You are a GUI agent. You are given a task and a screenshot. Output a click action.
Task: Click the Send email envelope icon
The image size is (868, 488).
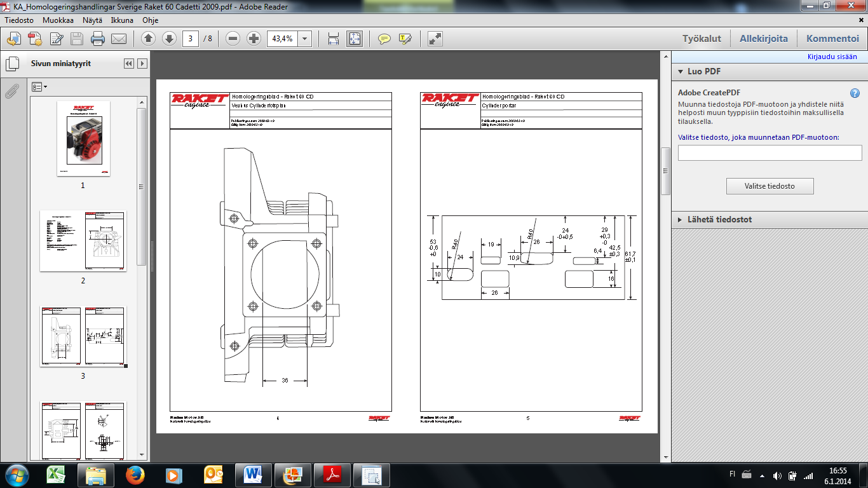(119, 39)
